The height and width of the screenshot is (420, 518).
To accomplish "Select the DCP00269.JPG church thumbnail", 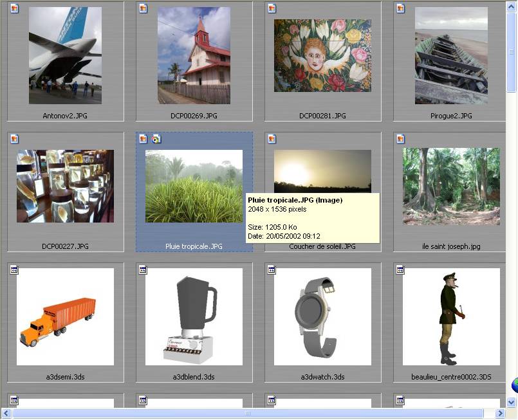I will click(194, 55).
